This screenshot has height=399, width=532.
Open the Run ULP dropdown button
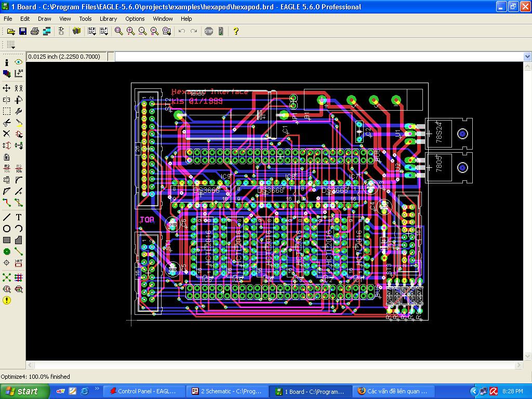pyautogui.click(x=103, y=31)
